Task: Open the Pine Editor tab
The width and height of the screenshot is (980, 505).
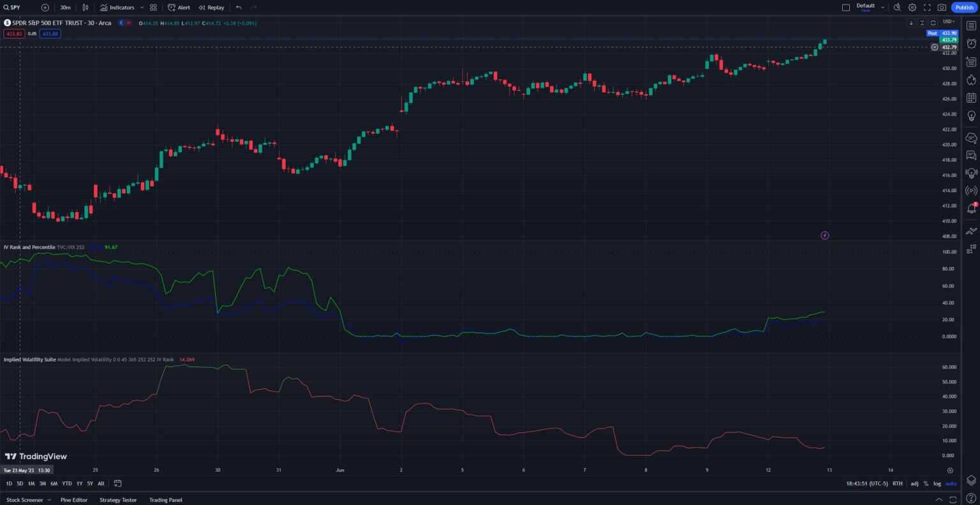Action: 74,500
